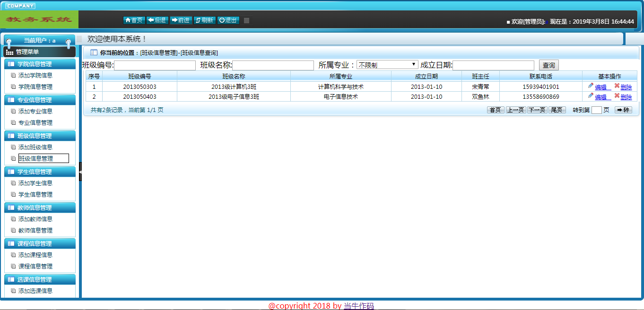Click pencil icon in 2013级电子信息3班 row
This screenshot has width=644, height=310.
click(x=591, y=95)
